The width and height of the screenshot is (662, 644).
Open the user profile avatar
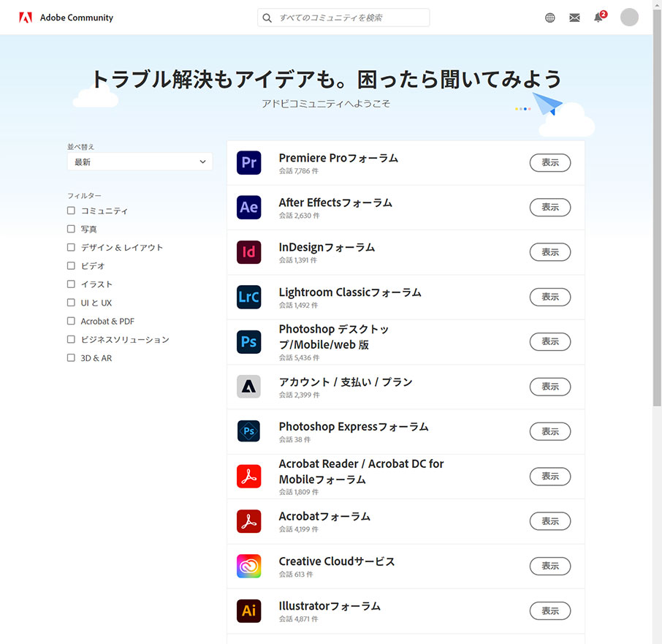tap(629, 18)
